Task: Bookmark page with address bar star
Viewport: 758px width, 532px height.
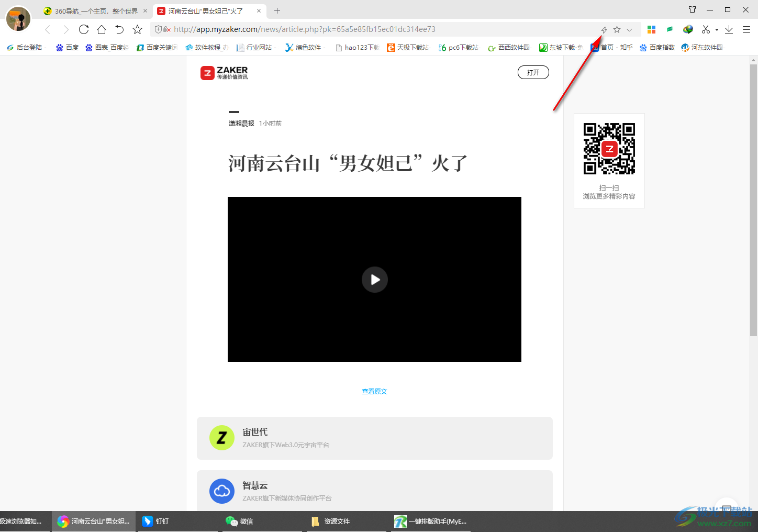Action: tap(617, 30)
